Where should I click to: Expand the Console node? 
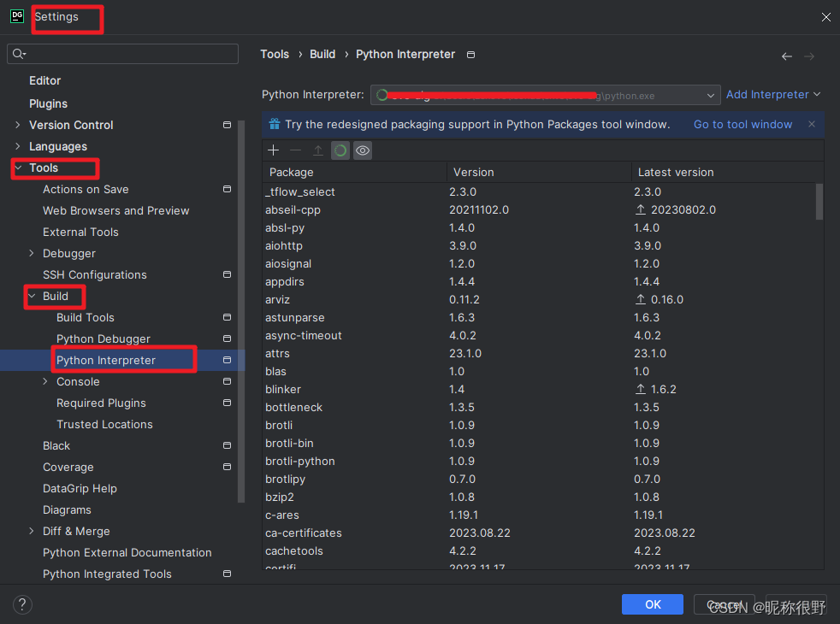point(45,381)
